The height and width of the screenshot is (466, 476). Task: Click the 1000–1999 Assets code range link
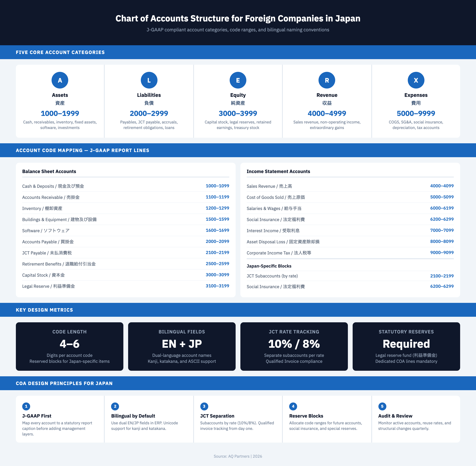coord(60,113)
